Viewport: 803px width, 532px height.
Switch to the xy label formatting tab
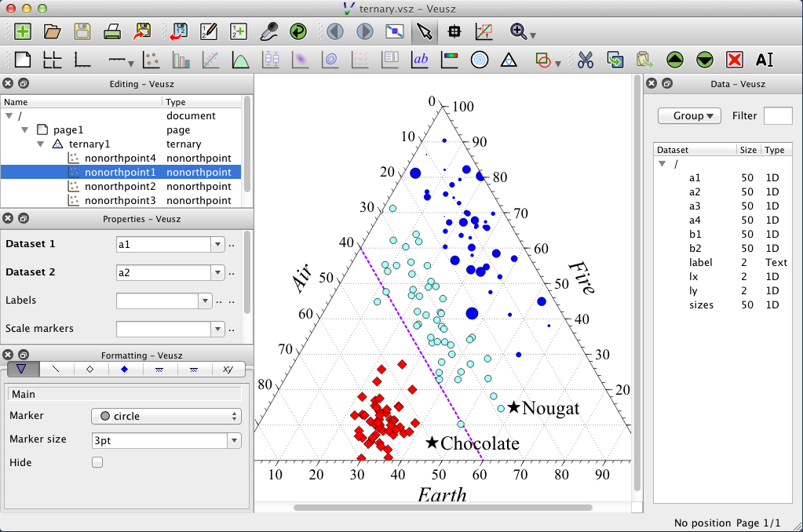(x=228, y=369)
